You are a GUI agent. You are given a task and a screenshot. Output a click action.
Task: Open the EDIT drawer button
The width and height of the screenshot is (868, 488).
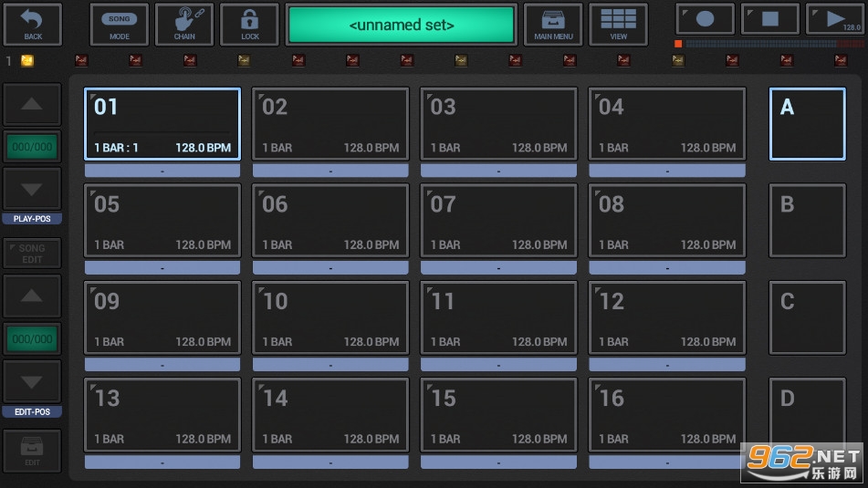(32, 451)
